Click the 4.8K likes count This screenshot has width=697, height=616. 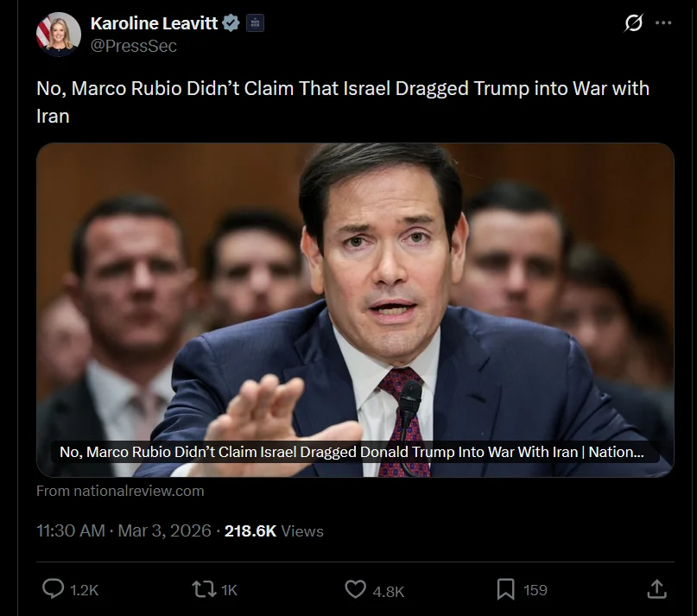pyautogui.click(x=388, y=590)
